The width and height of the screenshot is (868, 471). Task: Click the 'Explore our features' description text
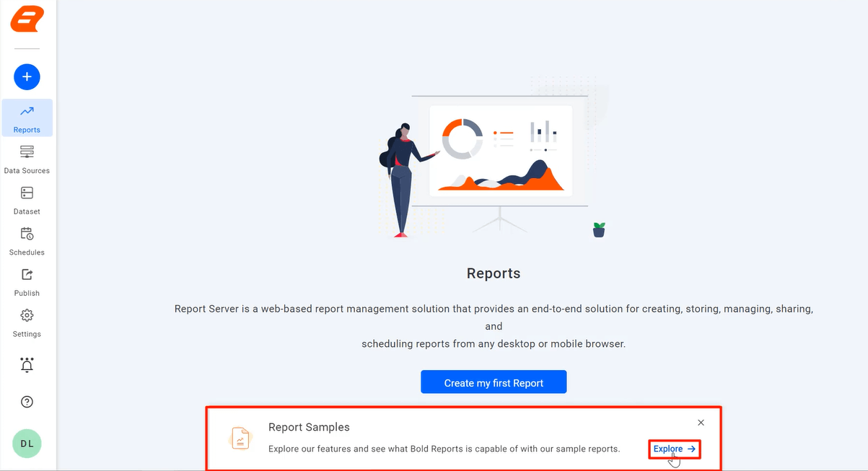pyautogui.click(x=444, y=449)
